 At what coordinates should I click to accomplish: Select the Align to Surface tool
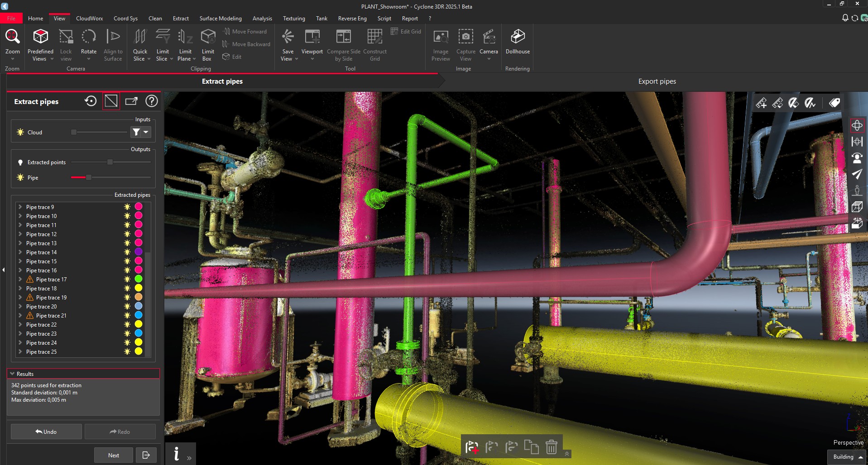click(x=113, y=43)
